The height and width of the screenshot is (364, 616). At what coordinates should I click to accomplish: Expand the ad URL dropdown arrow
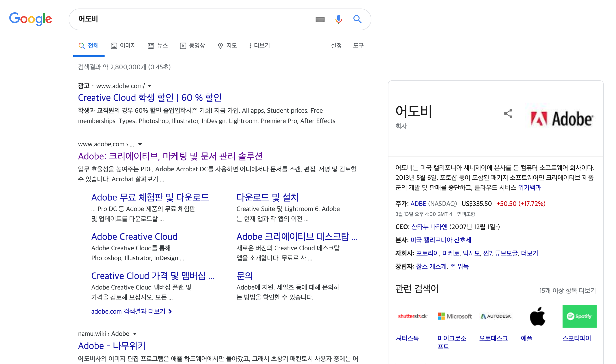150,86
